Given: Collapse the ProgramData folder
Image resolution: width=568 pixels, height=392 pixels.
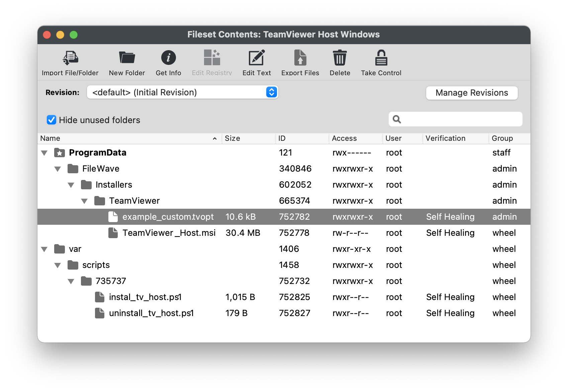Looking at the screenshot, I should pyautogui.click(x=44, y=153).
